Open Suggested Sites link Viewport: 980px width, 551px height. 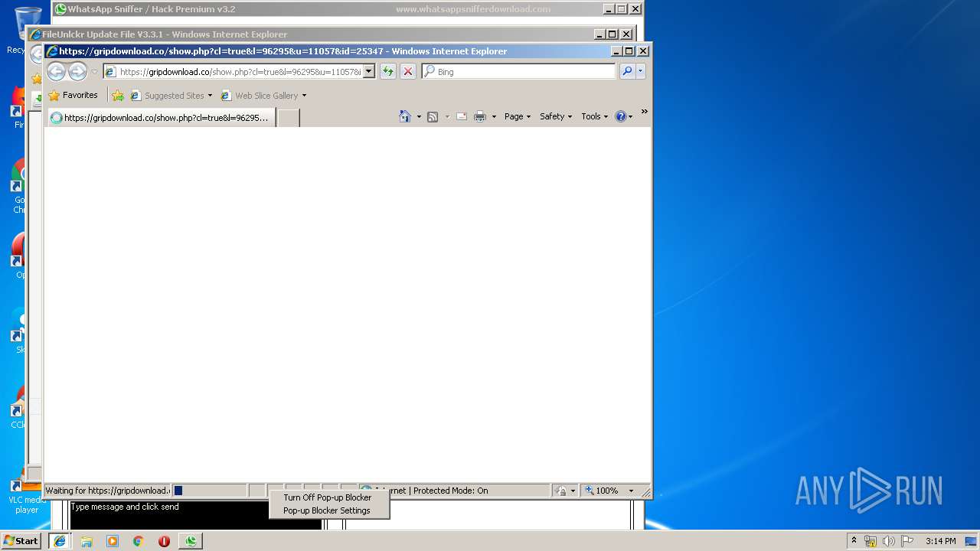click(171, 96)
